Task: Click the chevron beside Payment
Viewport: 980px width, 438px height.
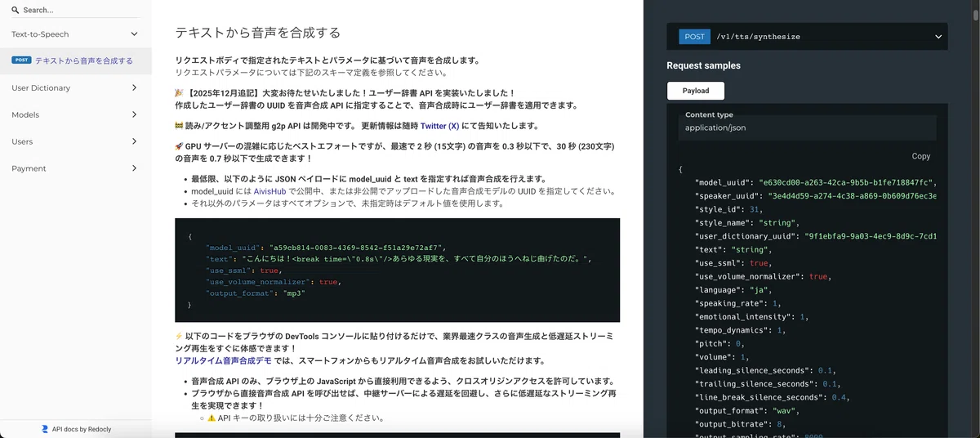Action: 135,168
